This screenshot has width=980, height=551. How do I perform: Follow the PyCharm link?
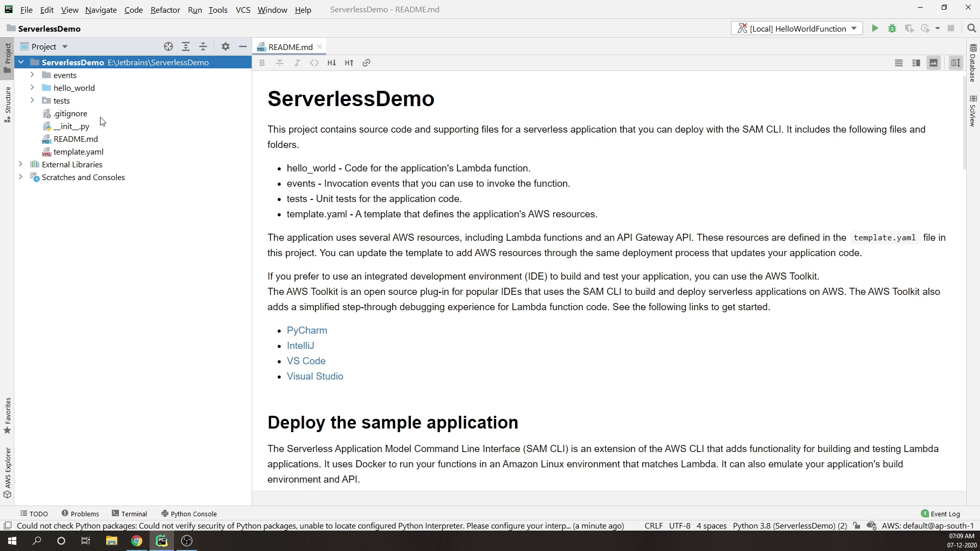click(x=307, y=330)
